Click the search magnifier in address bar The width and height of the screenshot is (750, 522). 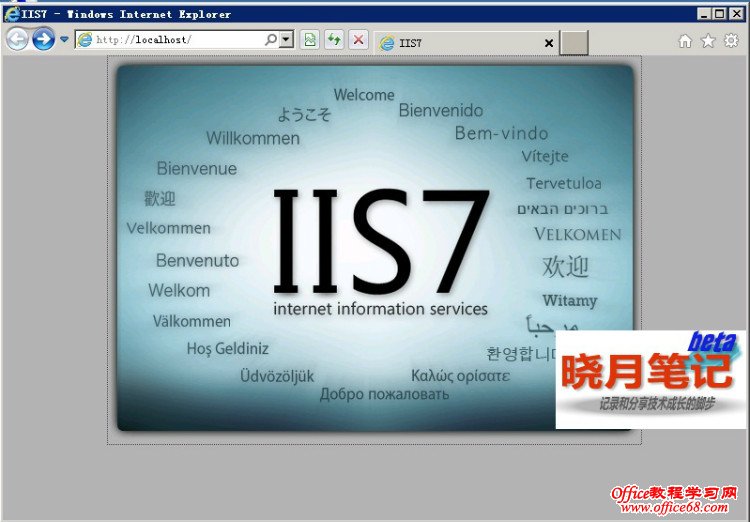[x=271, y=39]
